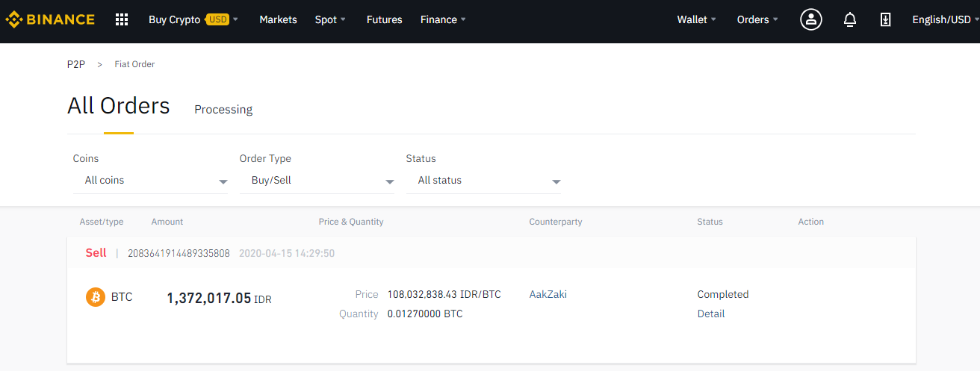The image size is (980, 371).
Task: Open the notifications bell icon
Action: [849, 20]
